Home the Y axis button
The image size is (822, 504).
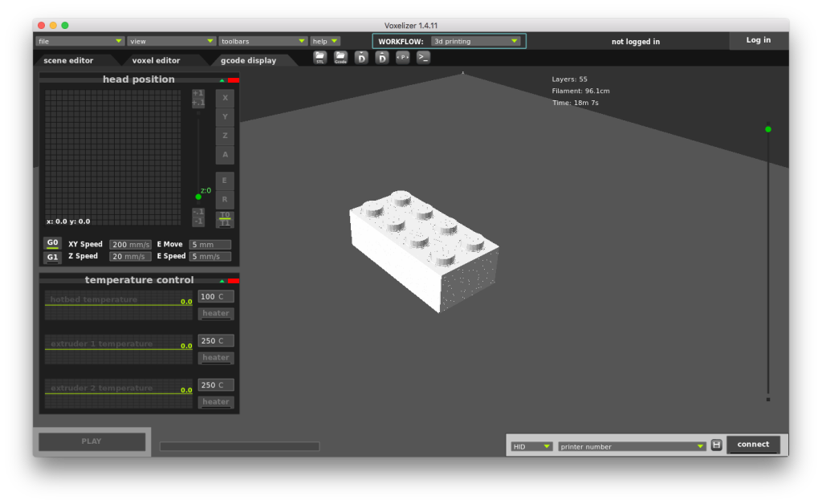(x=225, y=117)
